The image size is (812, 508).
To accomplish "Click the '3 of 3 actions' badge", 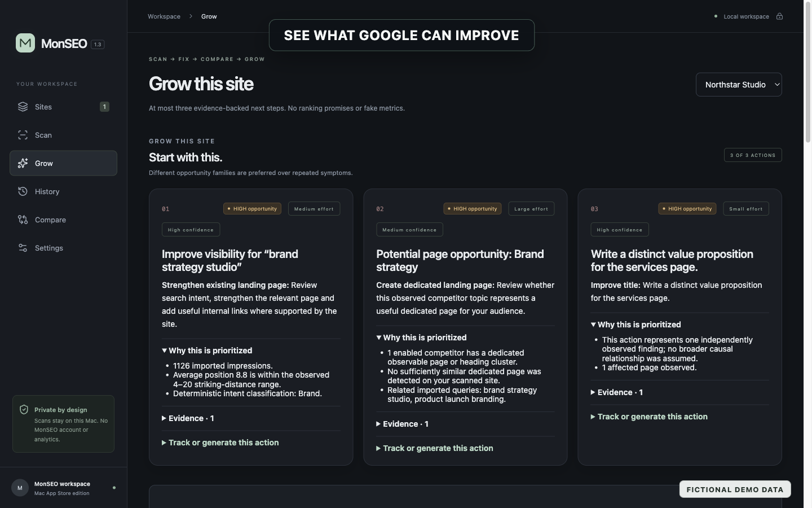I will [753, 155].
